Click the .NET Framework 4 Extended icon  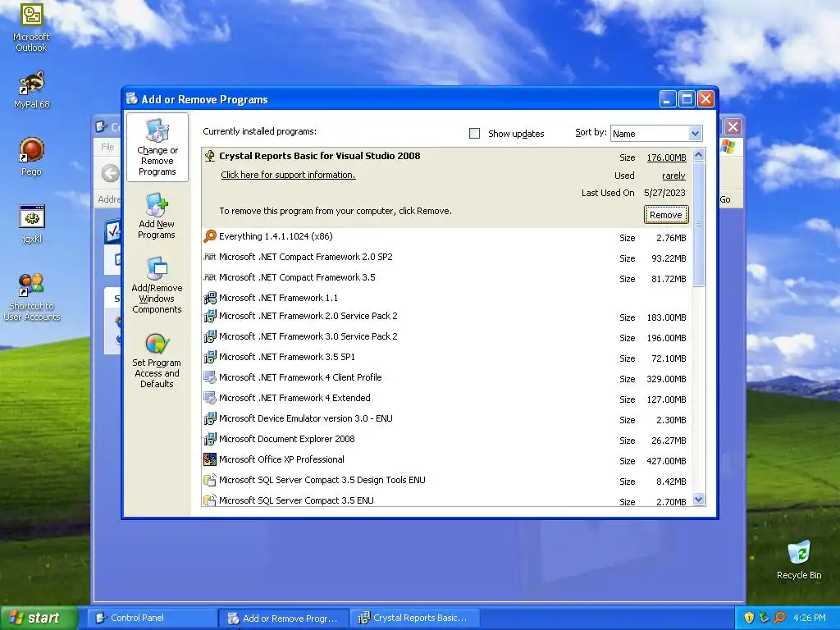tap(210, 398)
